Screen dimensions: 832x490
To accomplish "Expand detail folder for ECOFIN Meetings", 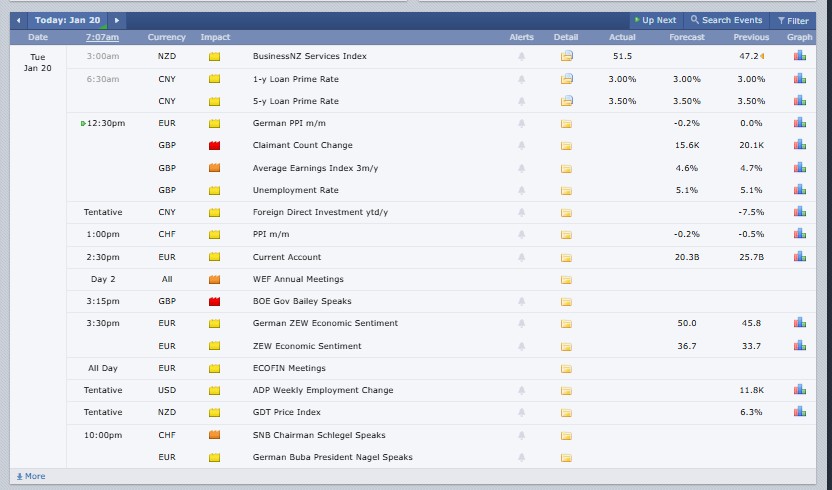I will point(567,368).
